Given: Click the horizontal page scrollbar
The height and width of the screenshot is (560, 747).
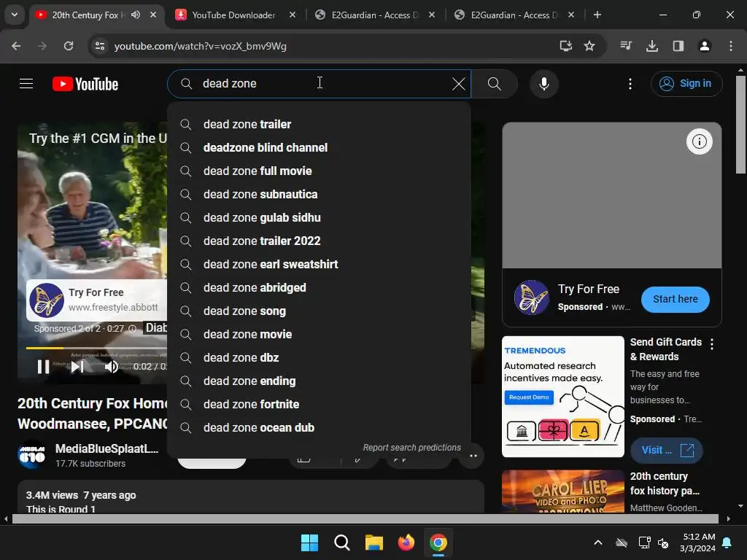Looking at the screenshot, I should pyautogui.click(x=365, y=518).
